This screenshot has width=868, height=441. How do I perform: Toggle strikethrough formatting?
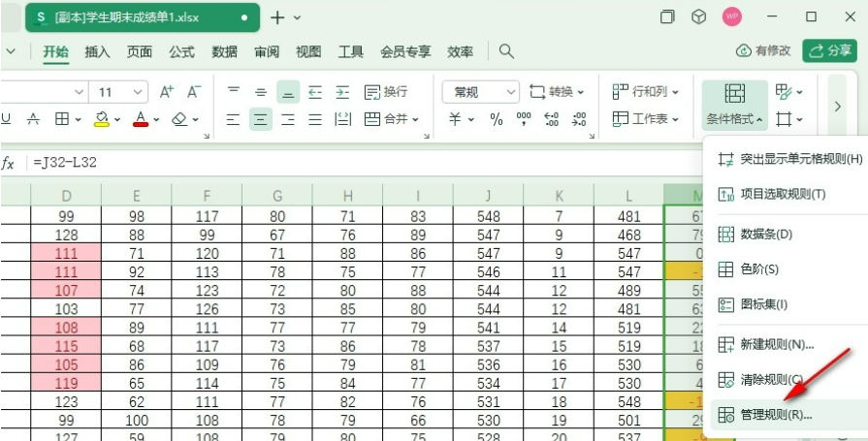click(x=34, y=119)
